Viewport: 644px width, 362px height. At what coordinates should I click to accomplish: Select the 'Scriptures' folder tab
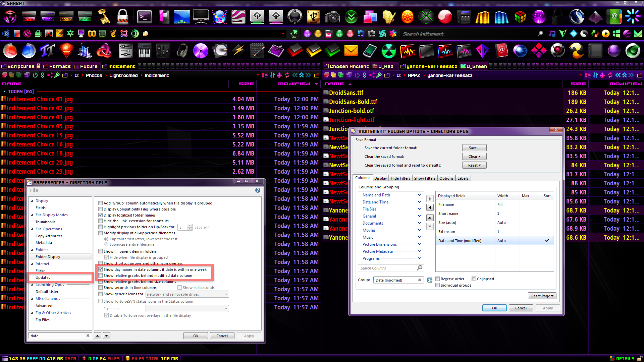click(21, 66)
